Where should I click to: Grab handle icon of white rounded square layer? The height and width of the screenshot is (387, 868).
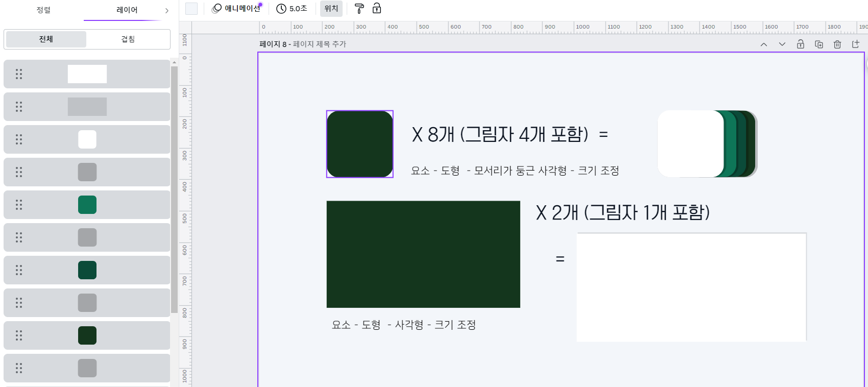pos(19,139)
